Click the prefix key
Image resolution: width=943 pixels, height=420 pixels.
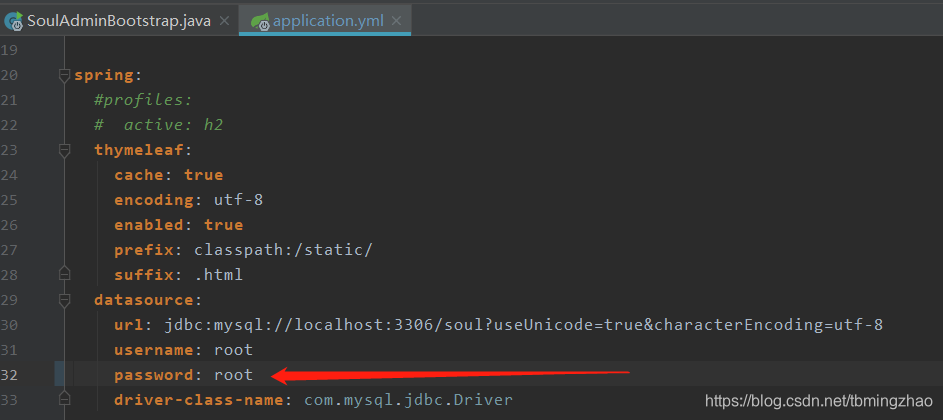(144, 250)
